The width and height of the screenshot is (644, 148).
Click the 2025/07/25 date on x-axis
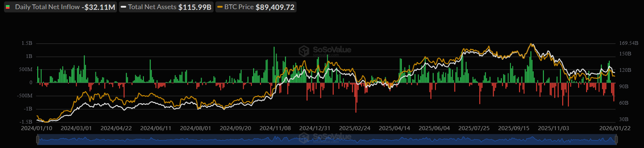pyautogui.click(x=474, y=128)
